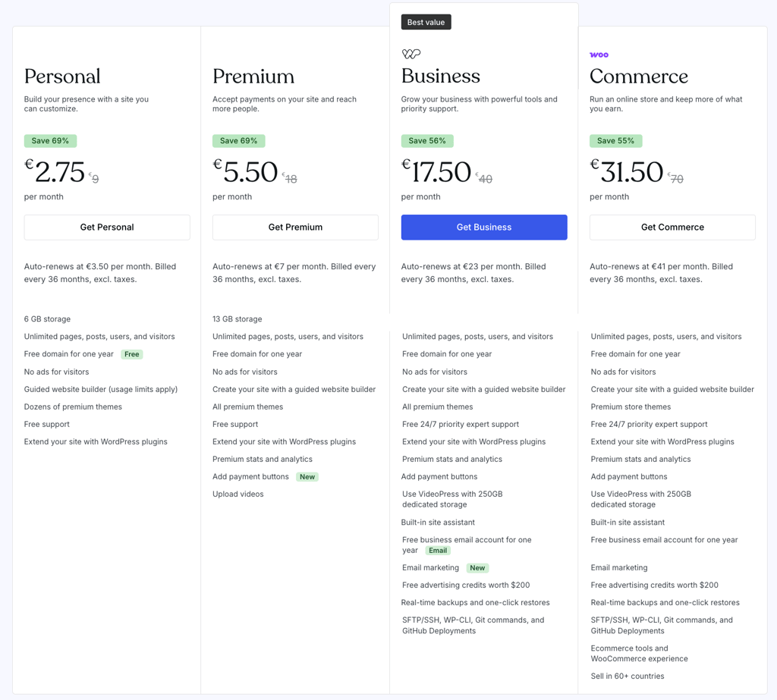Click the Email tag in Business plan
The width and height of the screenshot is (777, 700).
(438, 551)
